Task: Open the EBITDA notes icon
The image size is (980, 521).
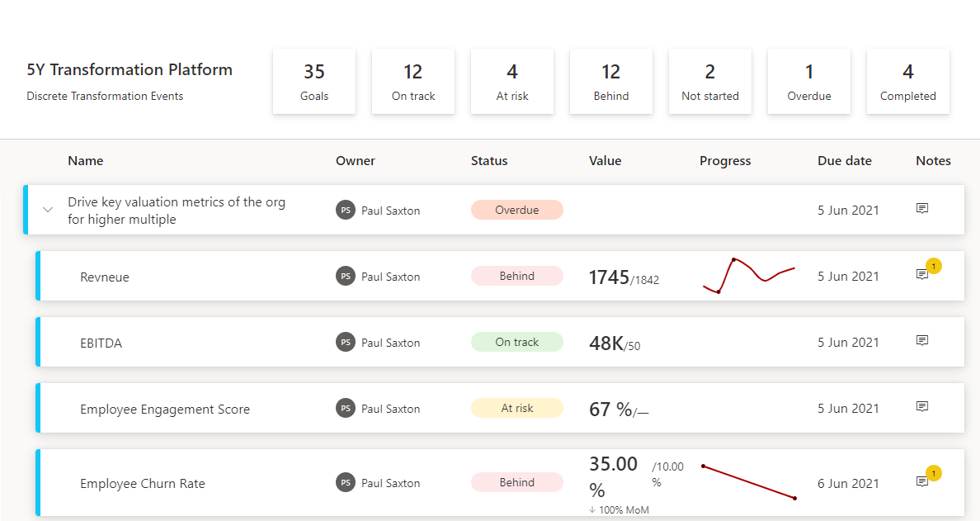Action: [922, 341]
